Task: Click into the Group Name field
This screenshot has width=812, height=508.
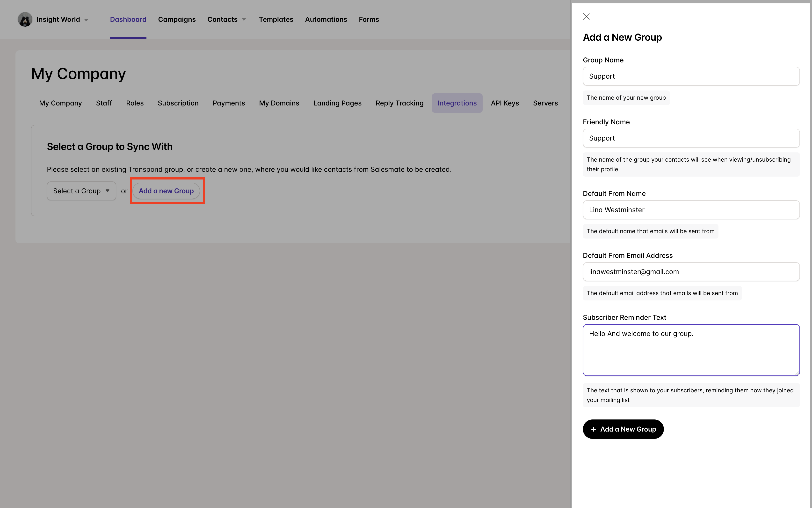Action: tap(691, 76)
